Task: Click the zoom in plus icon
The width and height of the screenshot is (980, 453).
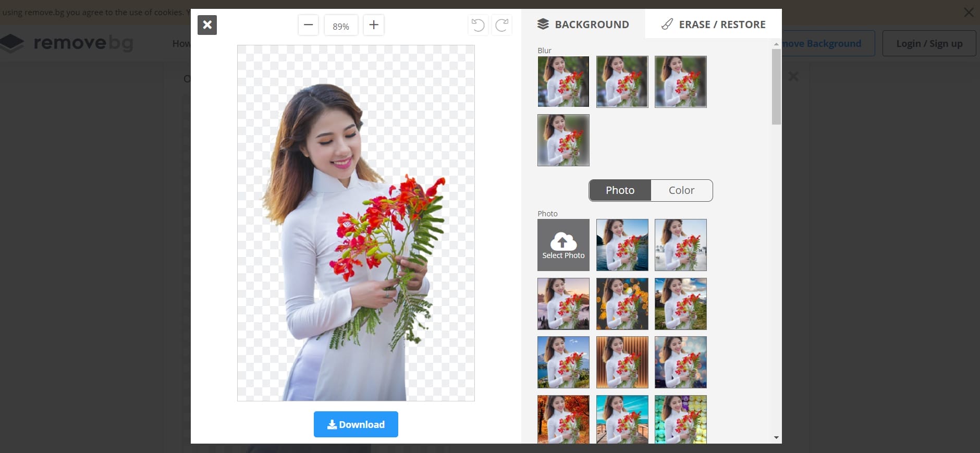Action: (373, 25)
